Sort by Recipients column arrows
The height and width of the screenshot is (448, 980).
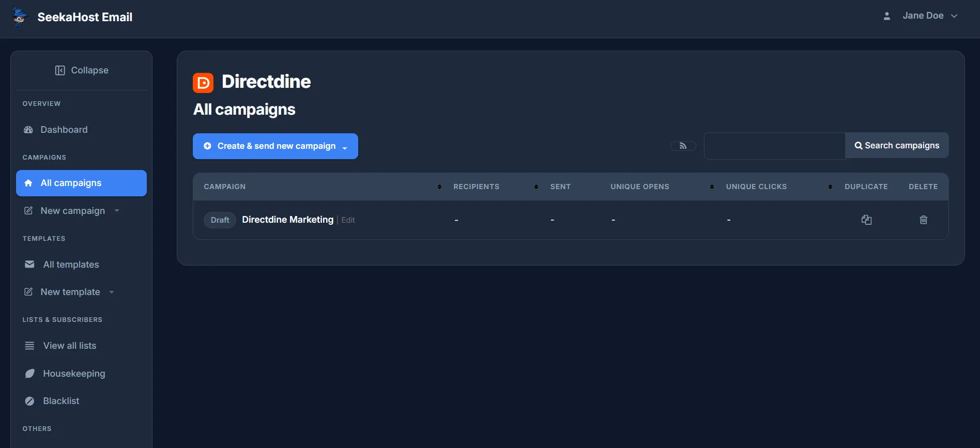536,187
